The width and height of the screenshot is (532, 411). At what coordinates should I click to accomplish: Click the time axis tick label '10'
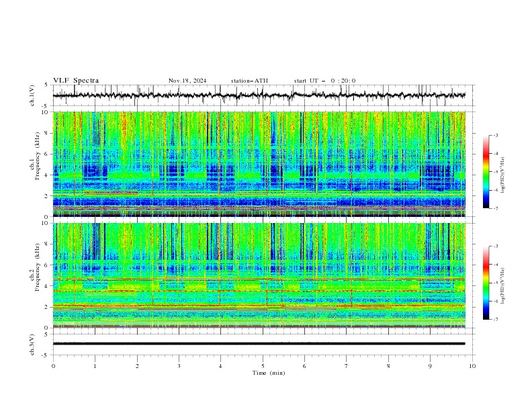[x=472, y=366]
